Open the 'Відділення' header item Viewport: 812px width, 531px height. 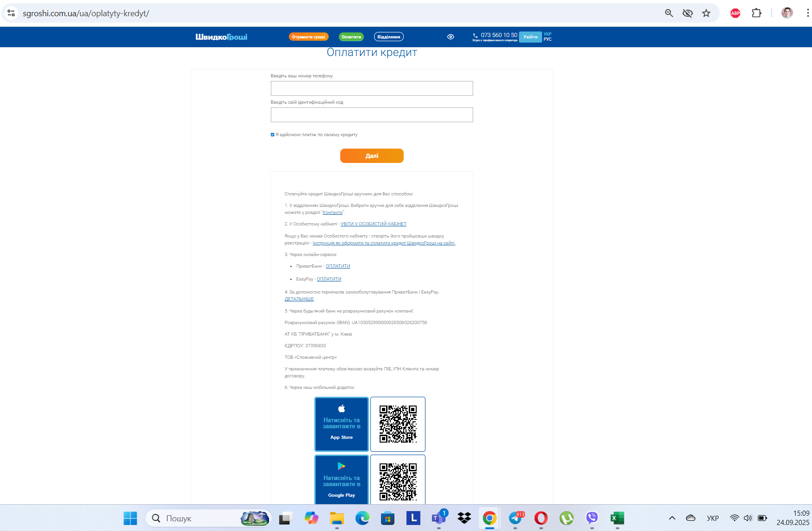pos(389,37)
